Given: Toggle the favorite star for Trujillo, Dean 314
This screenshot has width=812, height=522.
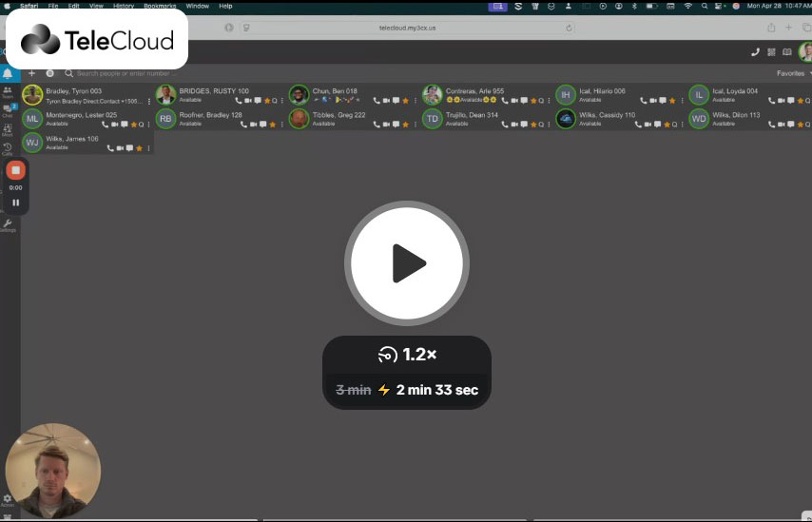Looking at the screenshot, I should click(x=534, y=125).
